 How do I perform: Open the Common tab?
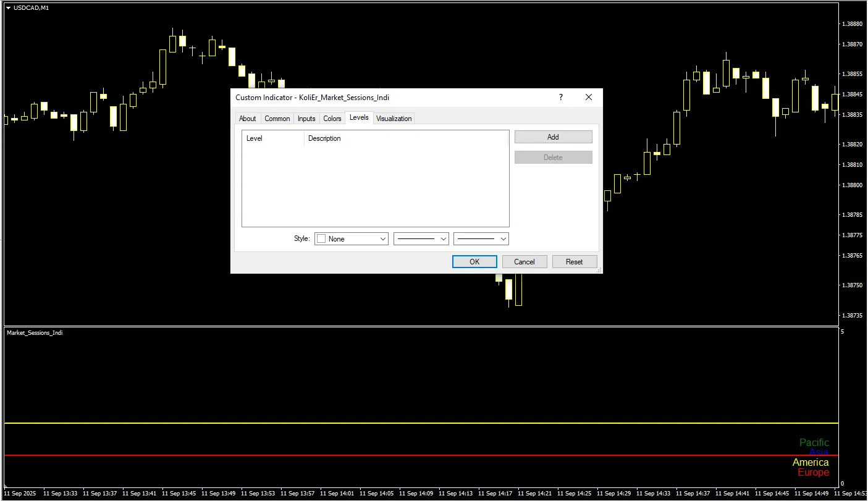[x=277, y=119]
